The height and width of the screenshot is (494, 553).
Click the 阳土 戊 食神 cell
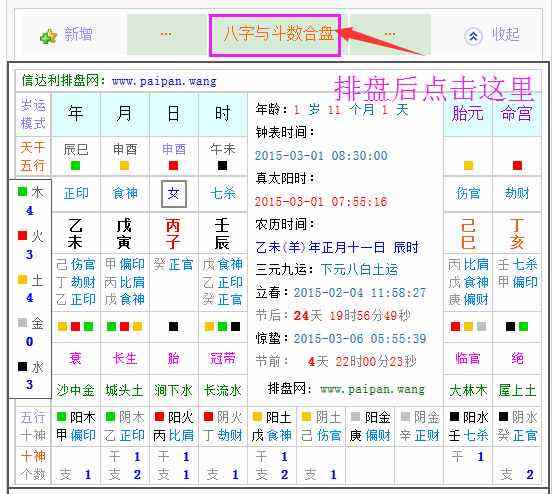[x=272, y=427]
